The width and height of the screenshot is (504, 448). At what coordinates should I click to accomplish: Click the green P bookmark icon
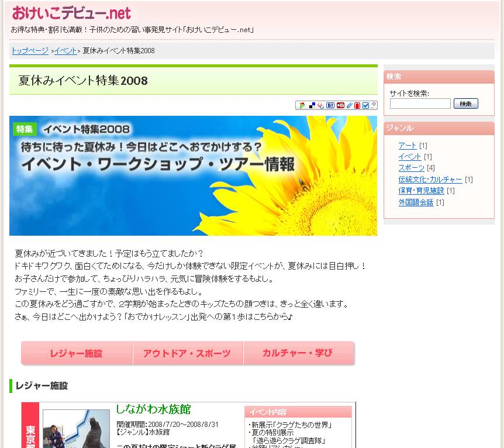pos(302,105)
